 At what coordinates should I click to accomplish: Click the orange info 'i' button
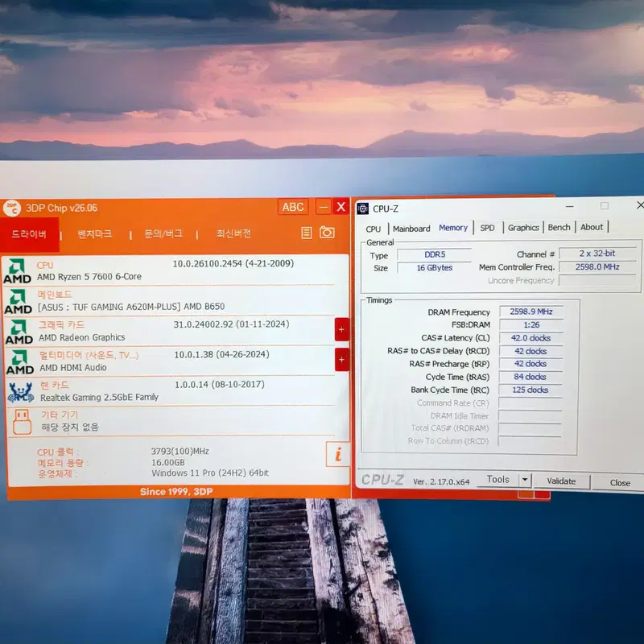(x=338, y=454)
